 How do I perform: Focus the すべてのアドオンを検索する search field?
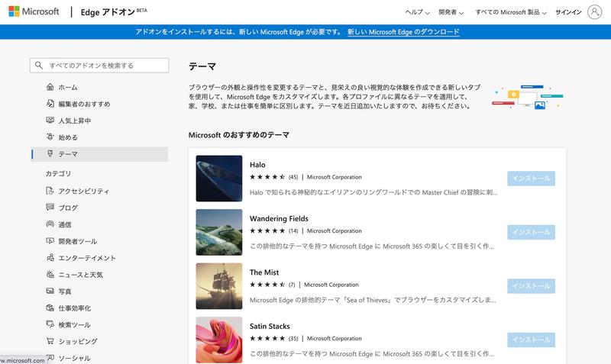(x=99, y=66)
